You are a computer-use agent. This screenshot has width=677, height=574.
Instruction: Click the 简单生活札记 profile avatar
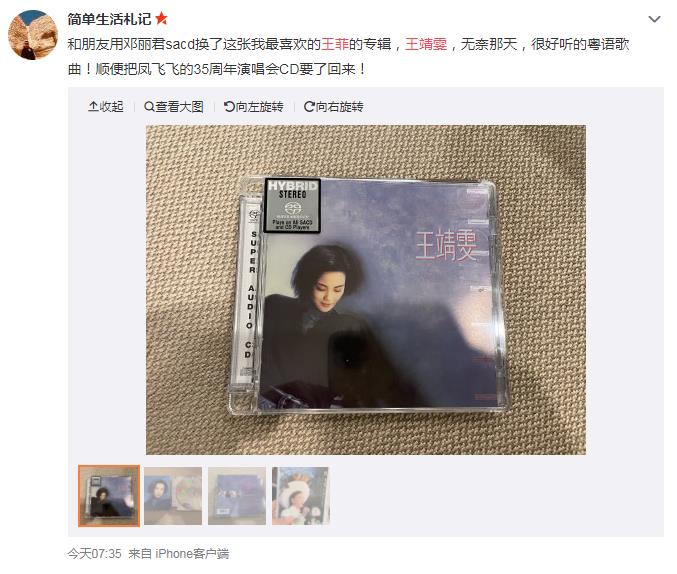click(x=33, y=35)
